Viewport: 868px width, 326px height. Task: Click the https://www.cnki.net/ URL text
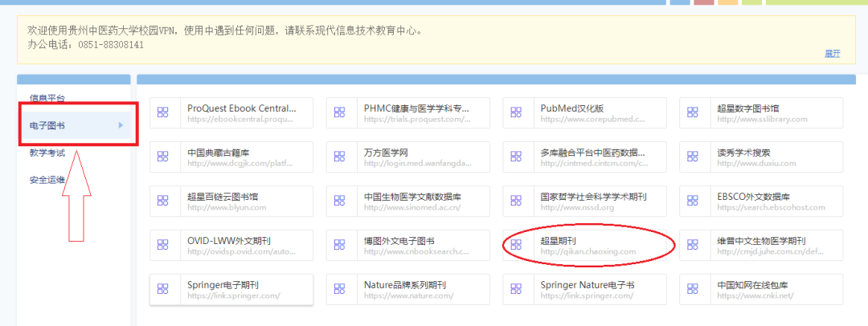[x=755, y=296]
